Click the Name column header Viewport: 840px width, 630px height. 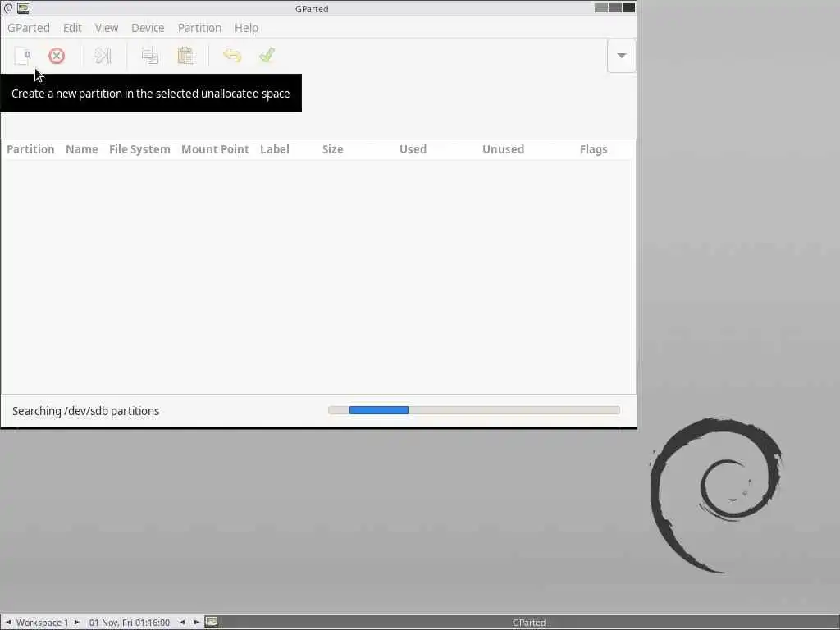pyautogui.click(x=82, y=149)
